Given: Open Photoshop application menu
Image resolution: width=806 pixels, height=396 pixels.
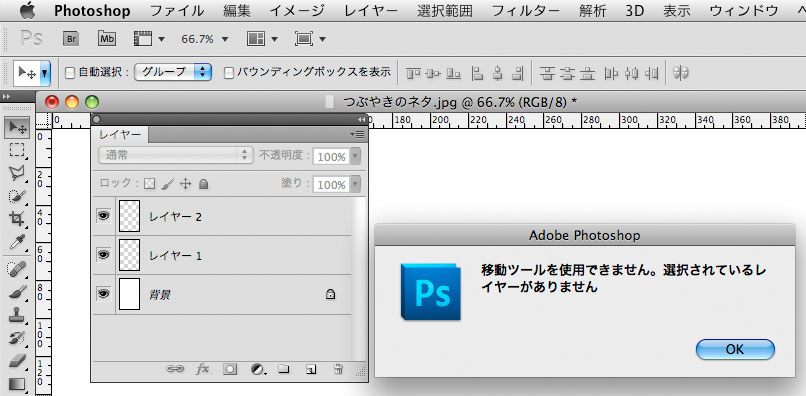Looking at the screenshot, I should click(x=92, y=10).
